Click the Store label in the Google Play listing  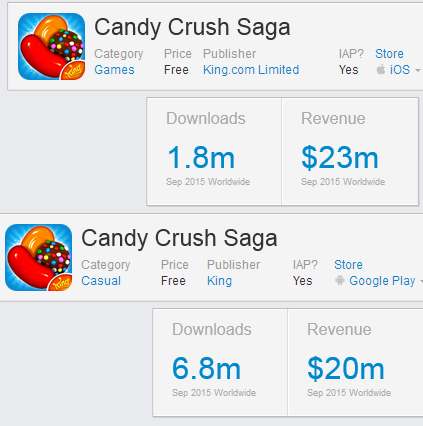(x=348, y=265)
